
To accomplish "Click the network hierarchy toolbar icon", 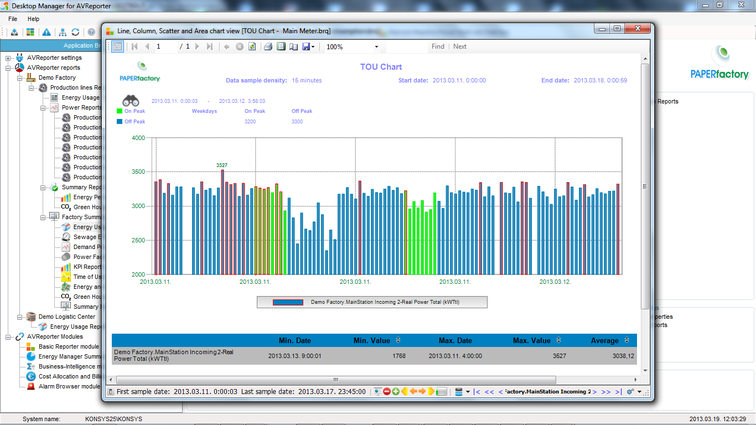I will [63, 32].
